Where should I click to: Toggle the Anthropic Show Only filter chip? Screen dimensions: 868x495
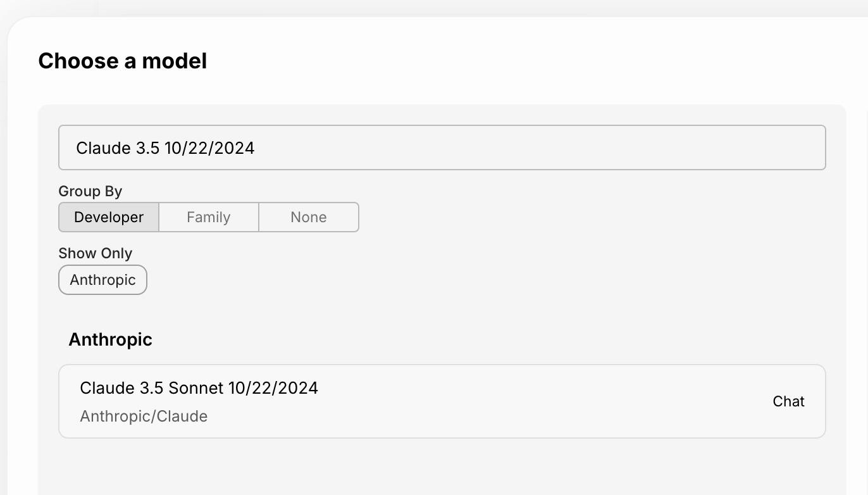tap(102, 280)
